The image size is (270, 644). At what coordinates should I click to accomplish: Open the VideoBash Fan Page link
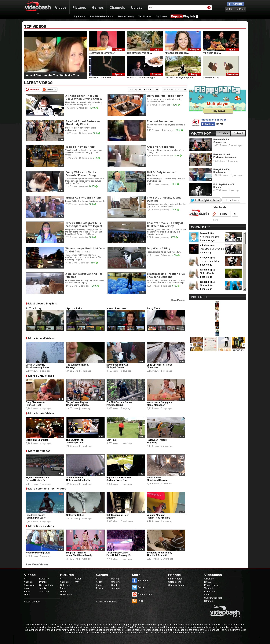tap(214, 120)
